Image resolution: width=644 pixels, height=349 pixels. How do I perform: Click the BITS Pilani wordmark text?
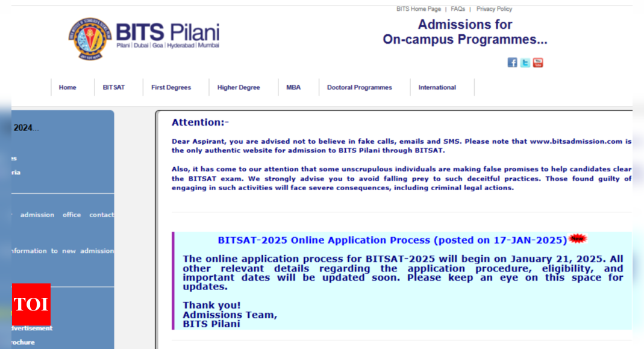click(167, 32)
